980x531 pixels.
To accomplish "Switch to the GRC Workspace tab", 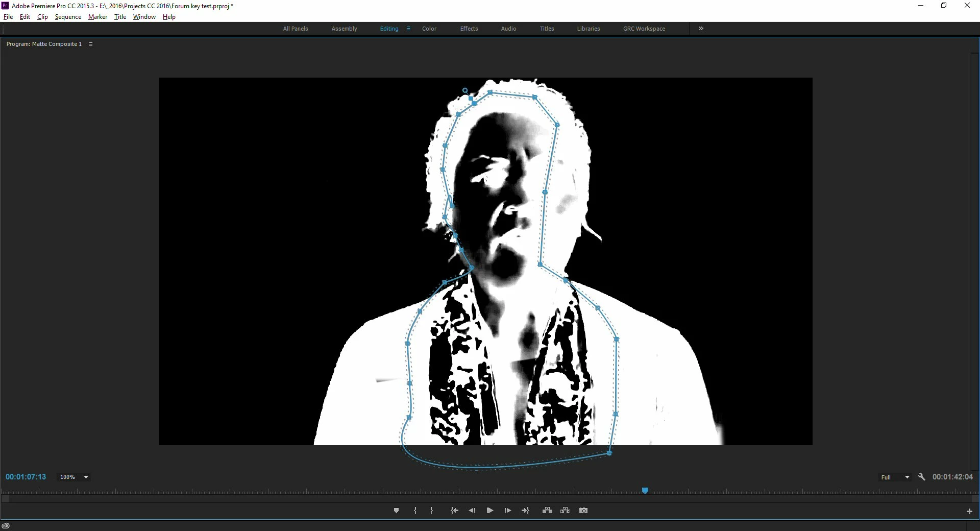I will [644, 29].
